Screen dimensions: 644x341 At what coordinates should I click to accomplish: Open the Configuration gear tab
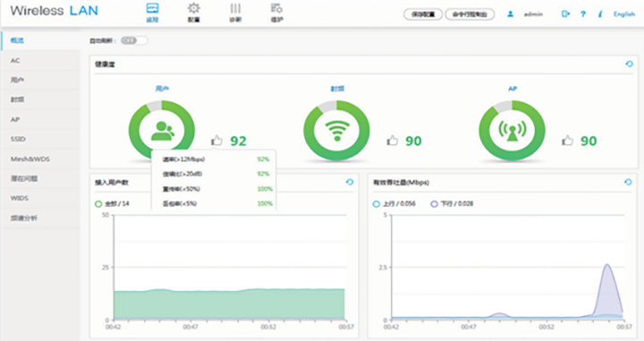point(194,13)
